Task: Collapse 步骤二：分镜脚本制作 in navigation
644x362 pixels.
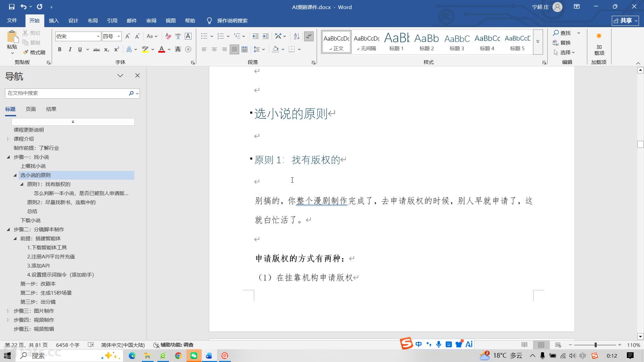Action: 8,230
